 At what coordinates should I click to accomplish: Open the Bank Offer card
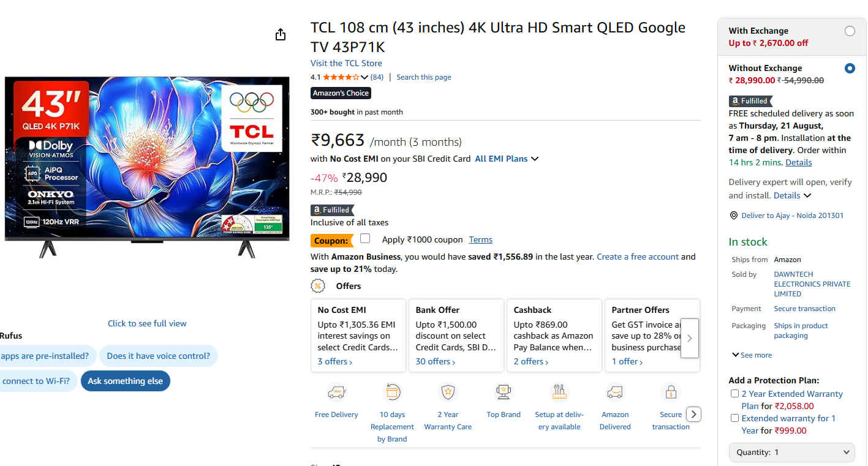coord(455,335)
